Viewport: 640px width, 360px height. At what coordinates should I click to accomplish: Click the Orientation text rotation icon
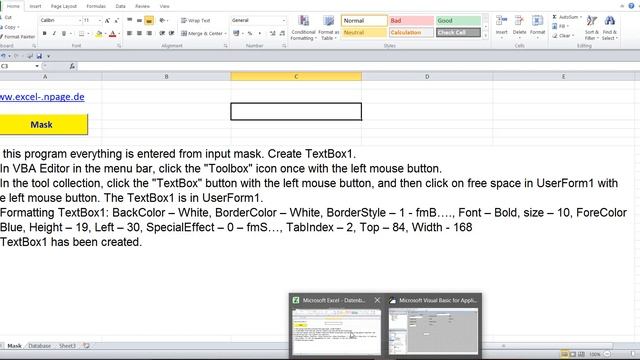163,20
